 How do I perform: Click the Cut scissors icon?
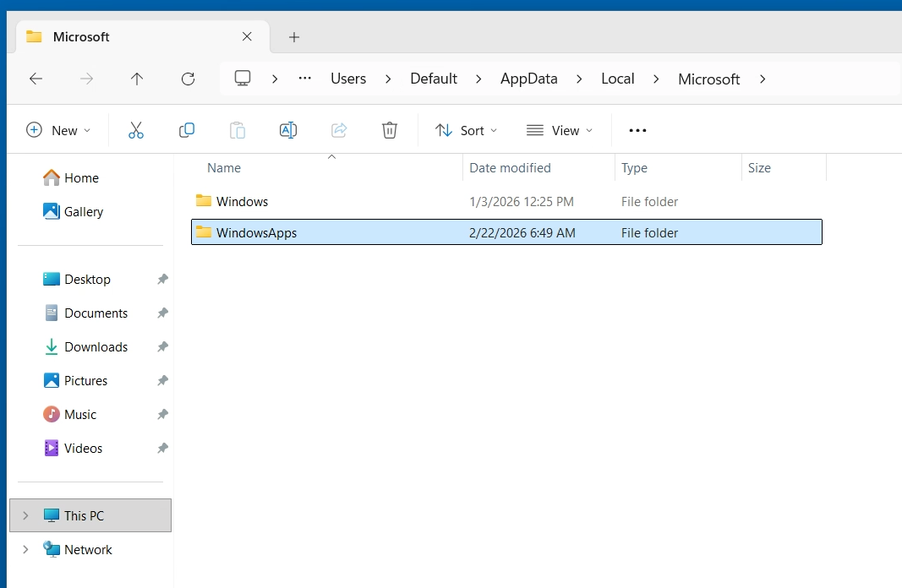[135, 130]
